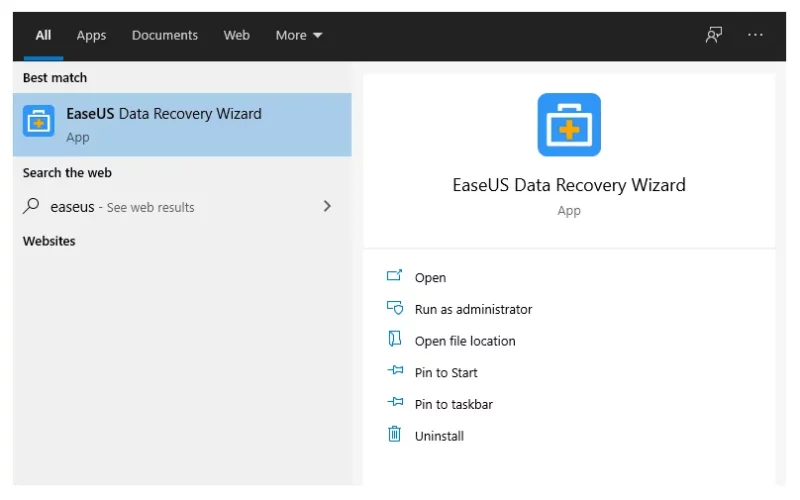Expand the More dropdown
The image size is (800, 500).
(298, 35)
